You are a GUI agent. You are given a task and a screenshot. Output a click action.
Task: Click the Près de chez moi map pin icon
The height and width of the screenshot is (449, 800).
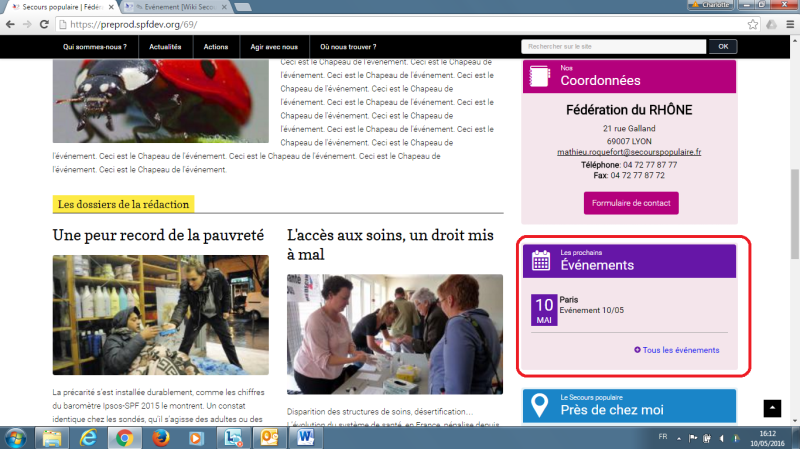click(539, 405)
